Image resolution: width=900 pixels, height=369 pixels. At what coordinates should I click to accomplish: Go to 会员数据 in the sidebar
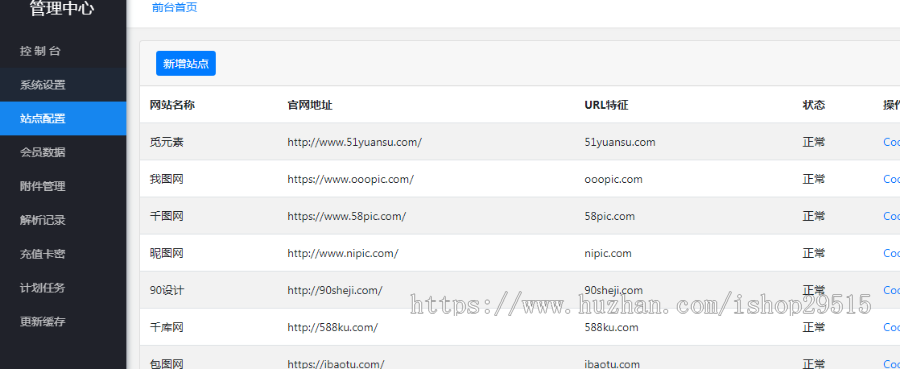click(63, 152)
